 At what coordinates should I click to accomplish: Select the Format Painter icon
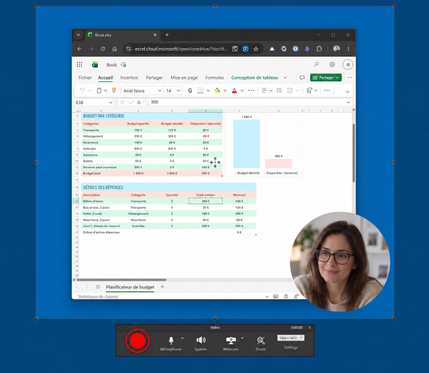(x=114, y=91)
